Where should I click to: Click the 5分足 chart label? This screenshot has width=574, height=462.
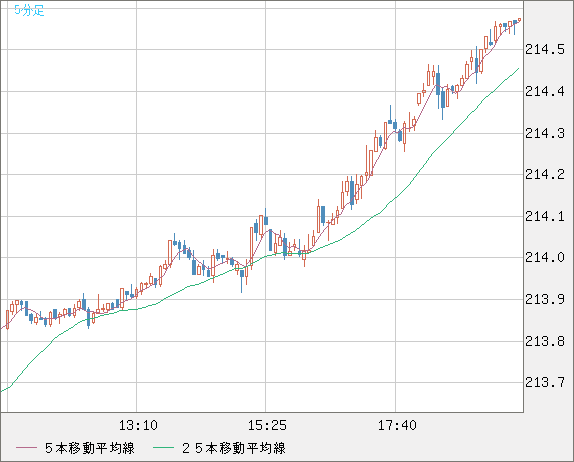pos(29,10)
